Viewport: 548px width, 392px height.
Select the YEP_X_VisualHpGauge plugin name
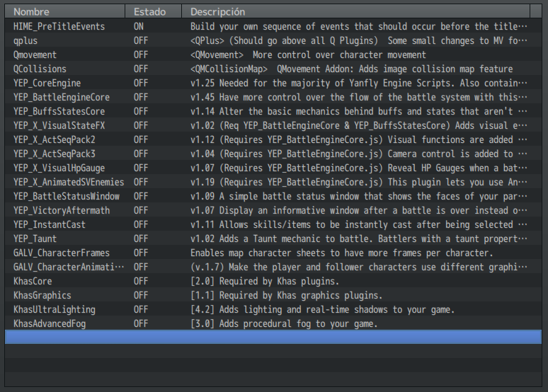(x=59, y=168)
